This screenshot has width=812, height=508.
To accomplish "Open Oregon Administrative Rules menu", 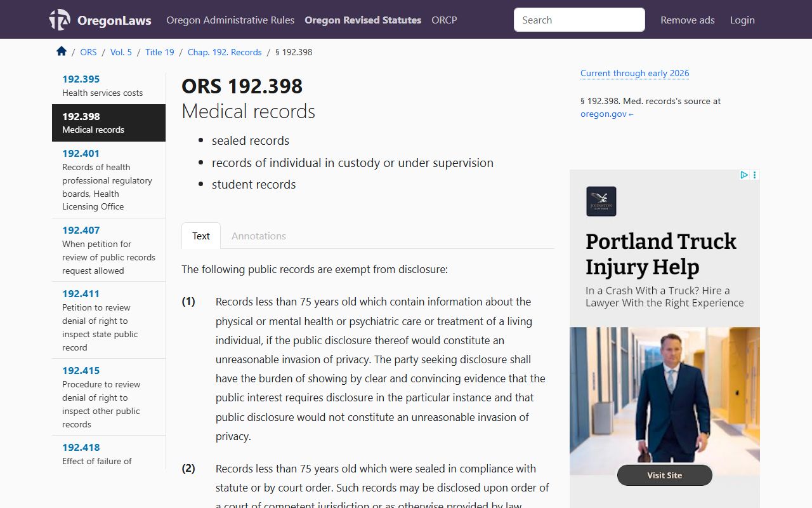I will 230,20.
